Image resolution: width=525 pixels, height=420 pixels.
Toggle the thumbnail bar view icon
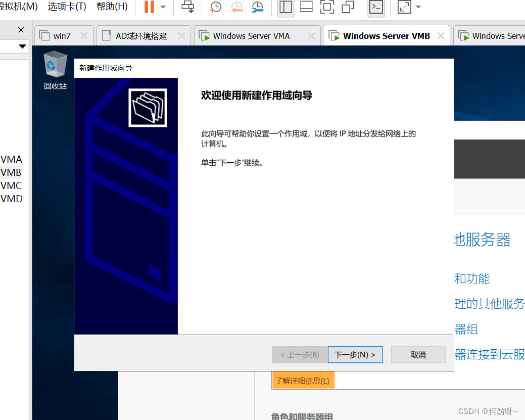click(306, 7)
